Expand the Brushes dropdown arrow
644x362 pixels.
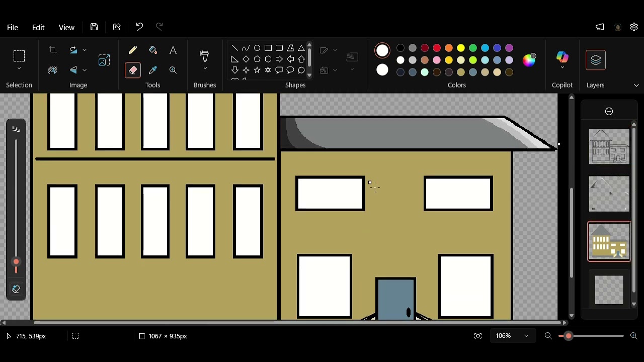pyautogui.click(x=205, y=69)
